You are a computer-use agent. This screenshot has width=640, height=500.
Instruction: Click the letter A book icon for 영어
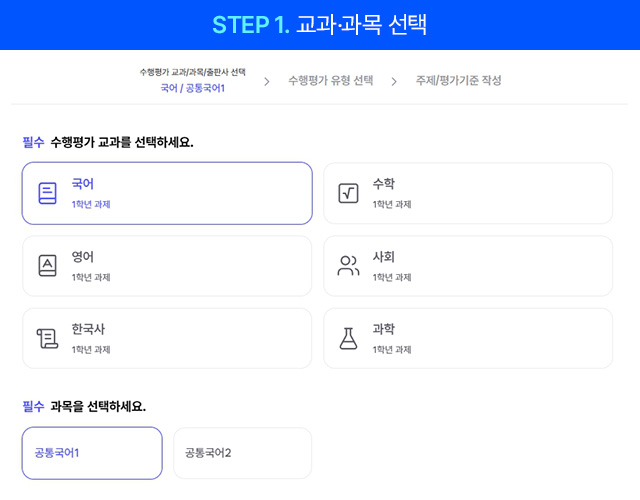48,266
